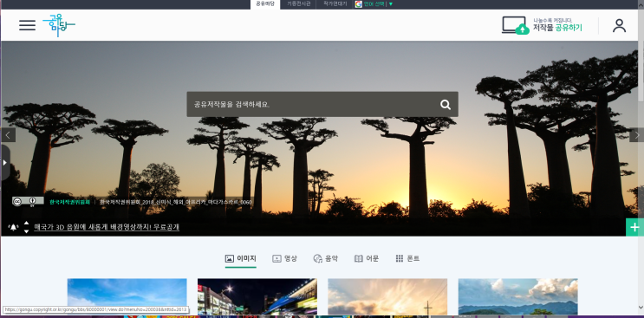Click the 공유마당 logo in the header
This screenshot has width=644, height=318.
59,25
